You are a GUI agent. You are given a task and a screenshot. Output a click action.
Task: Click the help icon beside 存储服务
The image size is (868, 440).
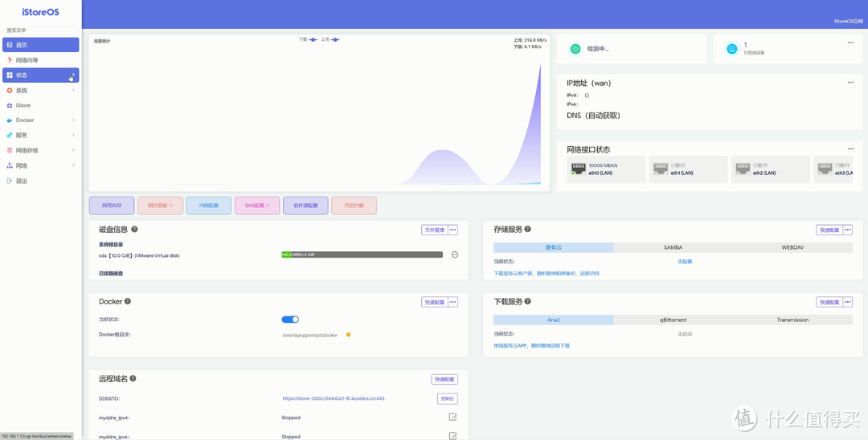point(527,229)
